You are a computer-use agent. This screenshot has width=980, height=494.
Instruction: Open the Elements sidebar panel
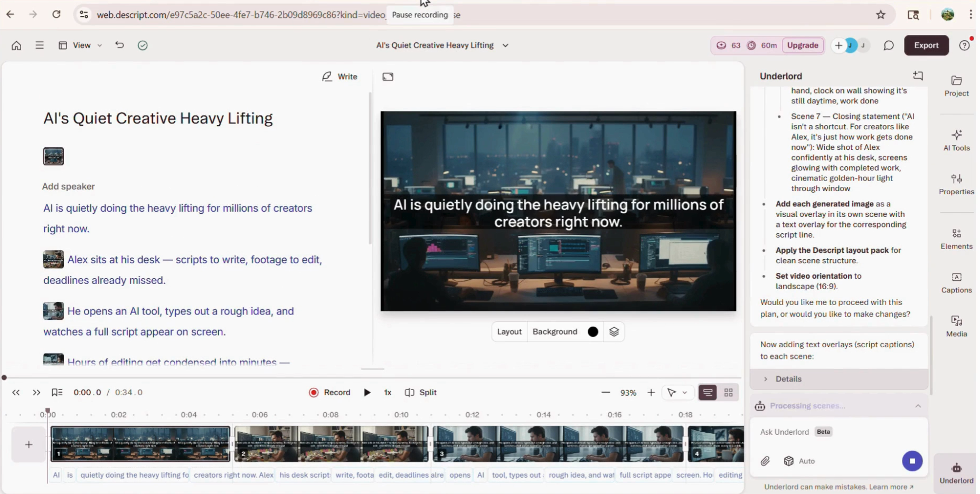click(957, 239)
